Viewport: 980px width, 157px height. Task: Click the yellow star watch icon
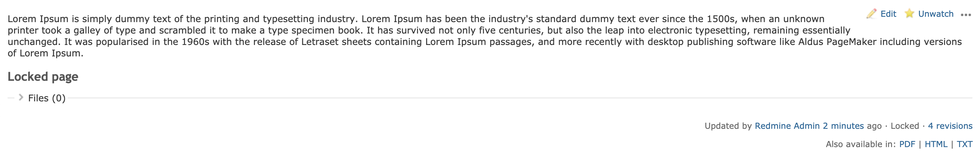point(909,14)
